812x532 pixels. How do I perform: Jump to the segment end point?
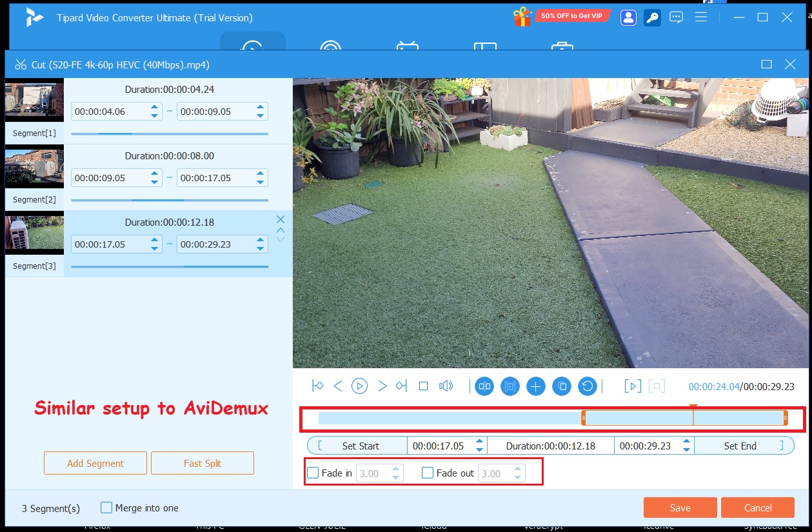tap(402, 386)
